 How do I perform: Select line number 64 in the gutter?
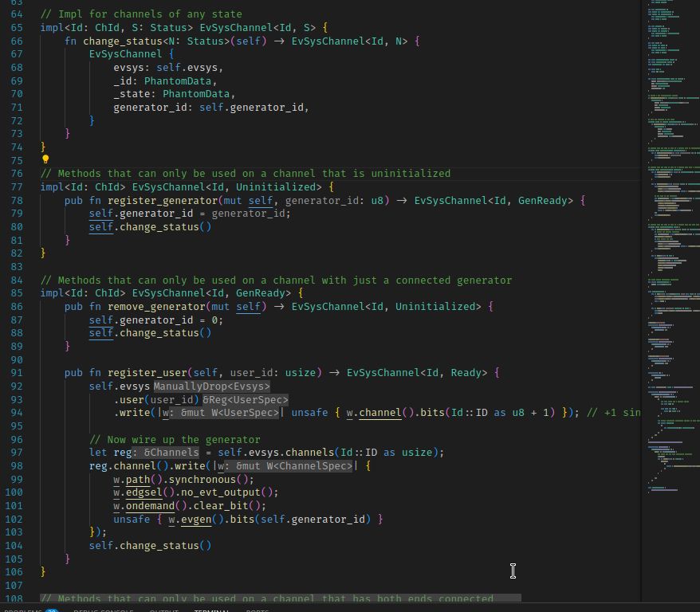click(x=17, y=14)
